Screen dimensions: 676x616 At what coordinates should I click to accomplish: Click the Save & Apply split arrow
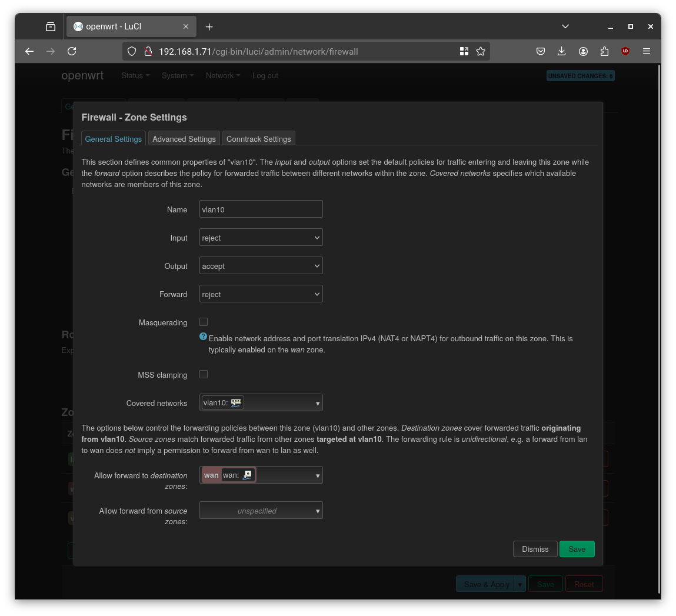coord(520,584)
